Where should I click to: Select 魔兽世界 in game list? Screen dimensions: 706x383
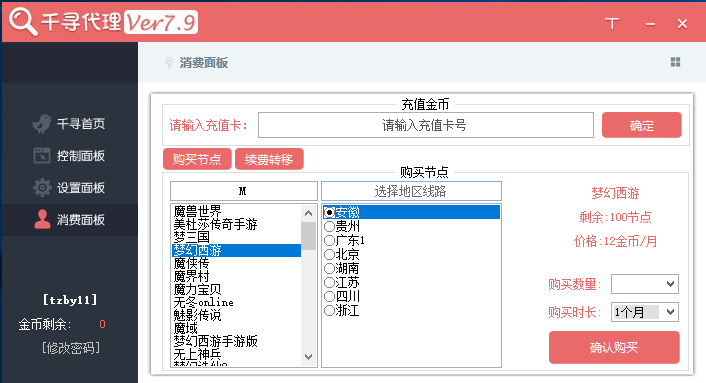pyautogui.click(x=236, y=211)
